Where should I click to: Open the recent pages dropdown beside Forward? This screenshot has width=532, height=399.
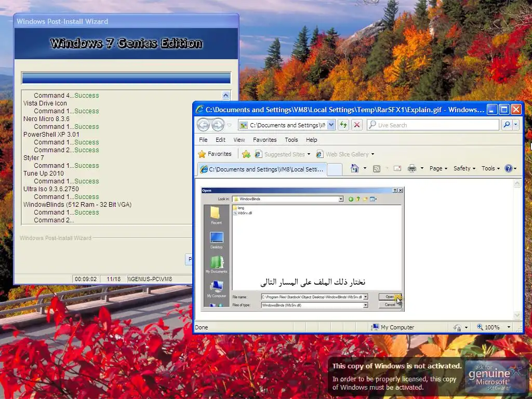point(229,125)
